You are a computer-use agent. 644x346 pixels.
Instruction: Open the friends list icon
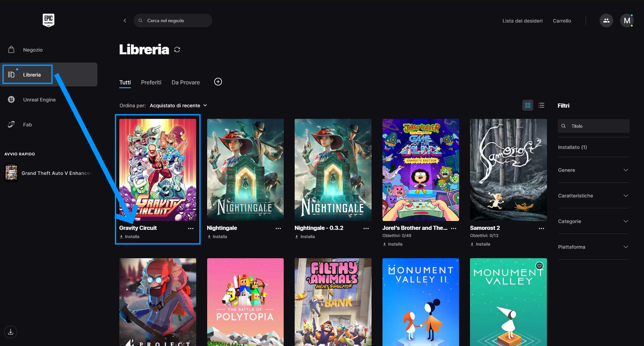pyautogui.click(x=606, y=20)
